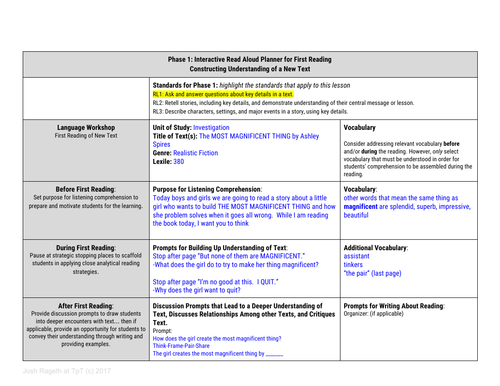The width and height of the screenshot is (500, 386).
Task: Click the Prompts for Writing About Reading heading
Action: pos(394,306)
